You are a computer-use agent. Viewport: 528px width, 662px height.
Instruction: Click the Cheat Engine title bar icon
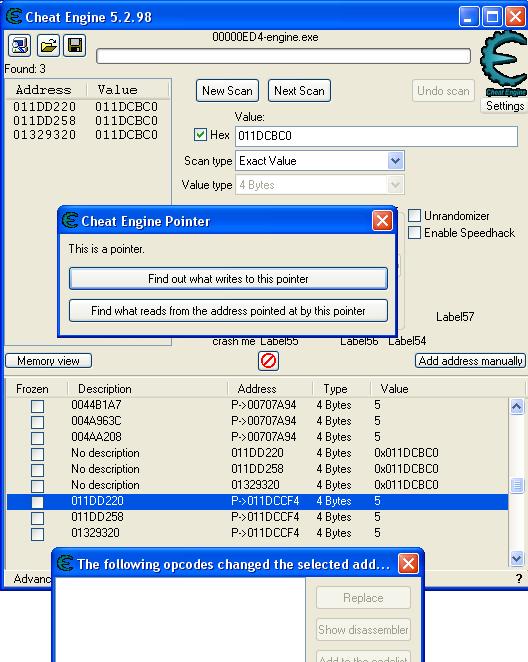pos(14,17)
